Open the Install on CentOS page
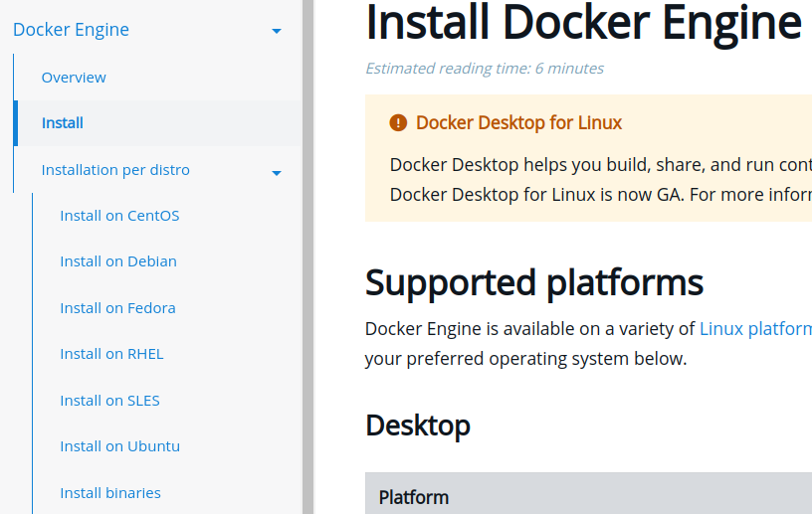 tap(119, 216)
